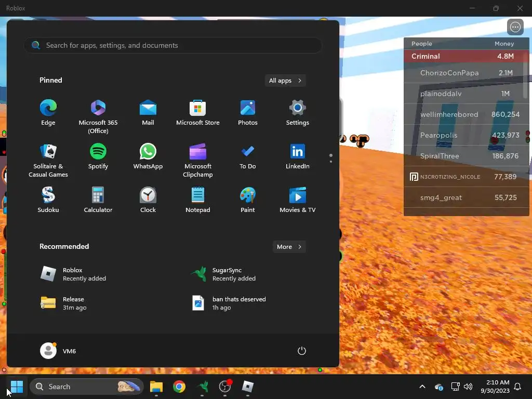Open Calculator
Image resolution: width=532 pixels, height=399 pixels.
pos(98,200)
